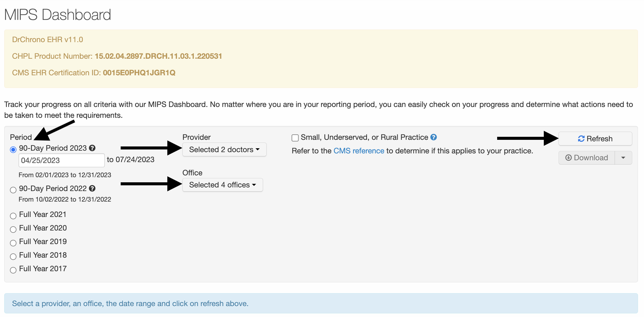Choose the Full Year 2017 period
644x317 pixels.
(13, 270)
